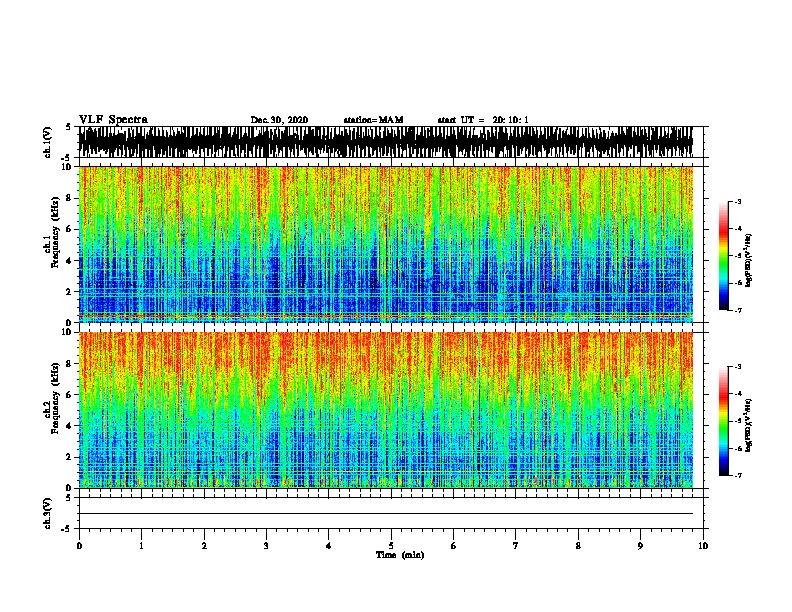Click time axis tick label "0"

[79, 546]
